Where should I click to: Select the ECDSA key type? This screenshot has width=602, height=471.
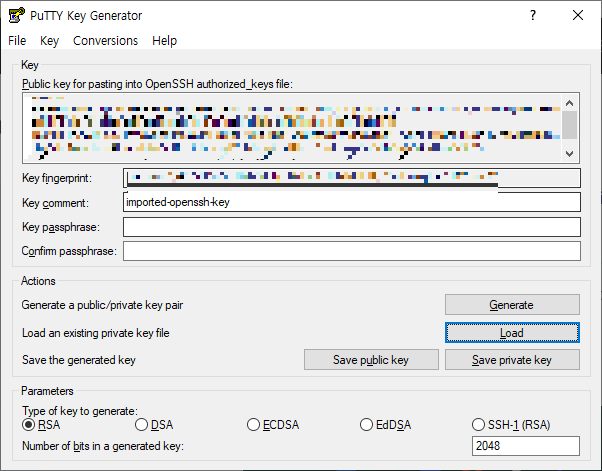pyautogui.click(x=273, y=425)
